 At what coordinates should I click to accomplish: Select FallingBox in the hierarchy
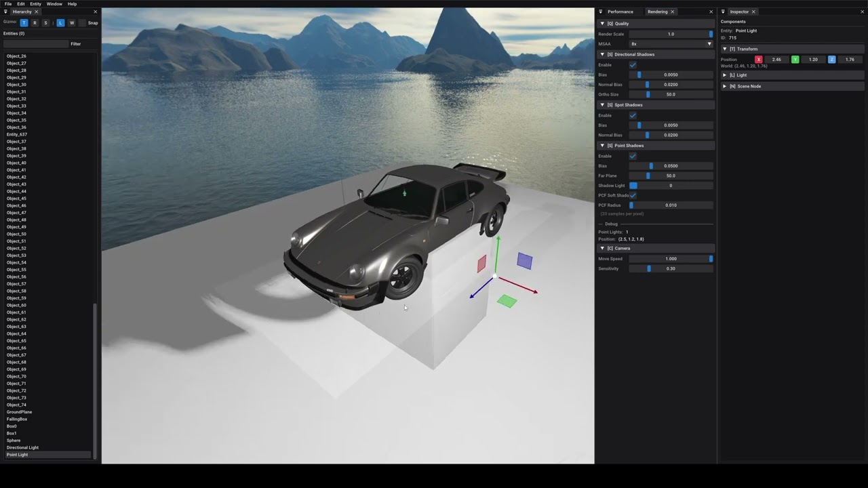(47, 419)
